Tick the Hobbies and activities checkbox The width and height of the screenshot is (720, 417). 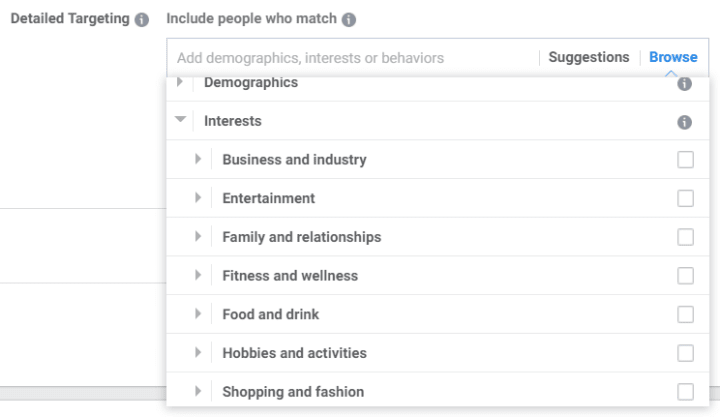click(x=685, y=353)
